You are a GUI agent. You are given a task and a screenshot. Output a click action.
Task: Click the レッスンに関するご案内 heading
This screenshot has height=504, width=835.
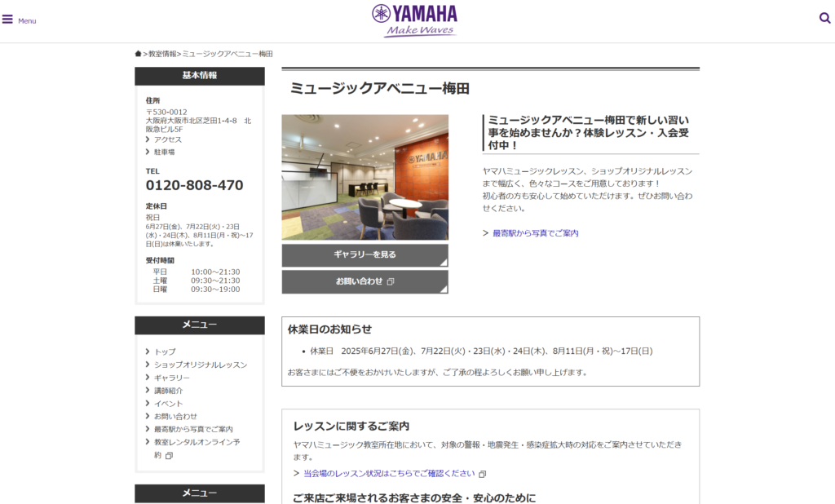tap(351, 427)
